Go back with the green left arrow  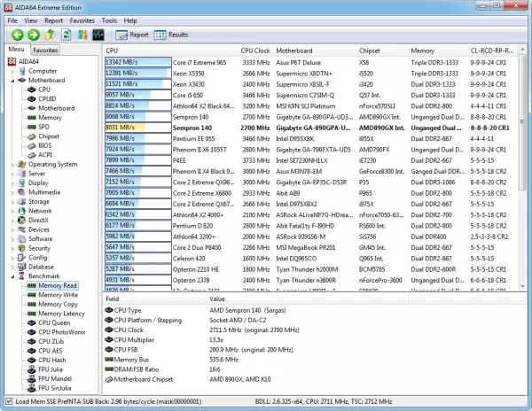pos(18,35)
